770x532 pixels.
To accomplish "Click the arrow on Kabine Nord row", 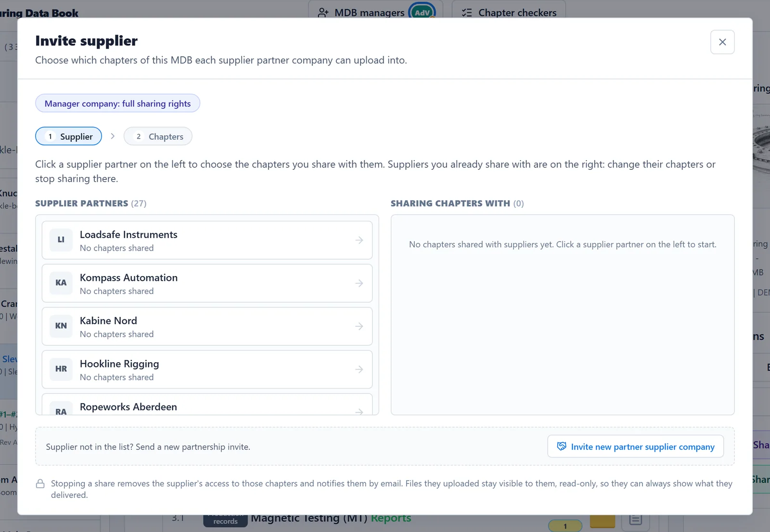I will (359, 326).
